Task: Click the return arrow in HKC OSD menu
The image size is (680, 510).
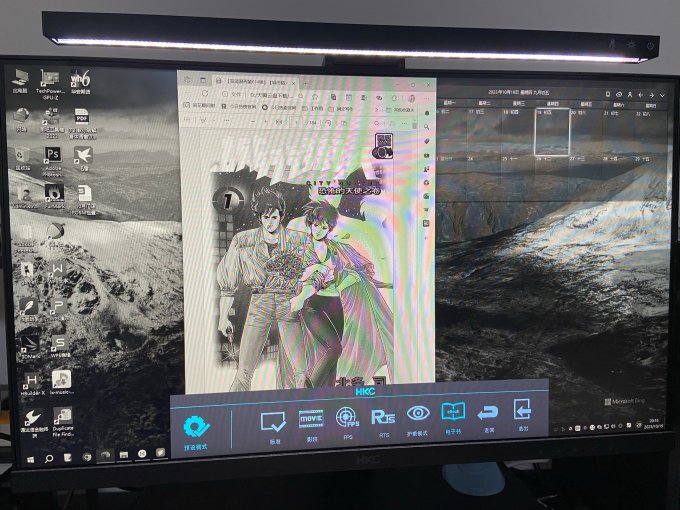Action: point(488,413)
